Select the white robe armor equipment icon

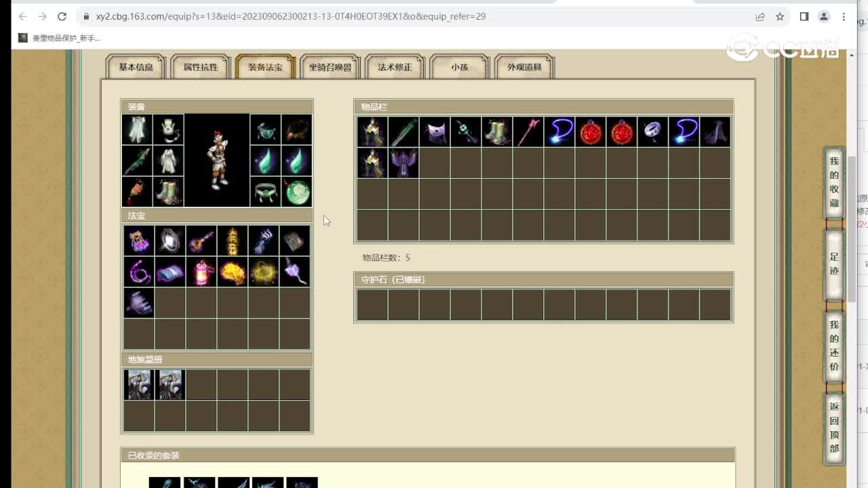pyautogui.click(x=168, y=161)
